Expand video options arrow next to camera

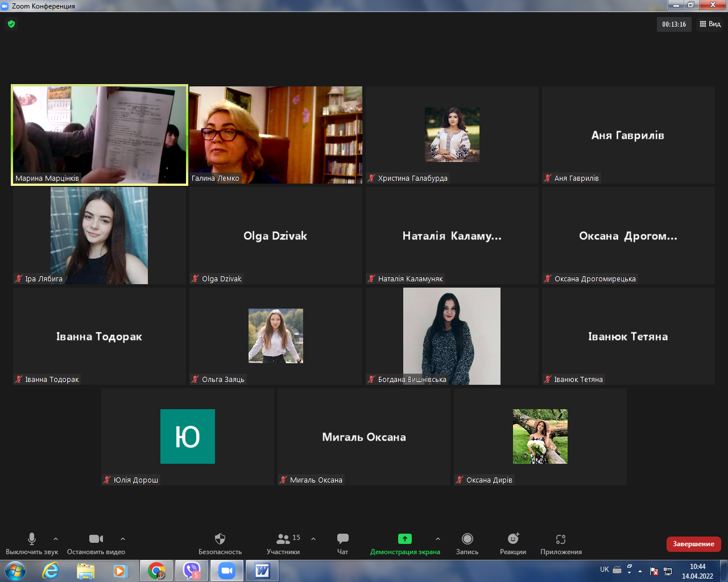123,539
